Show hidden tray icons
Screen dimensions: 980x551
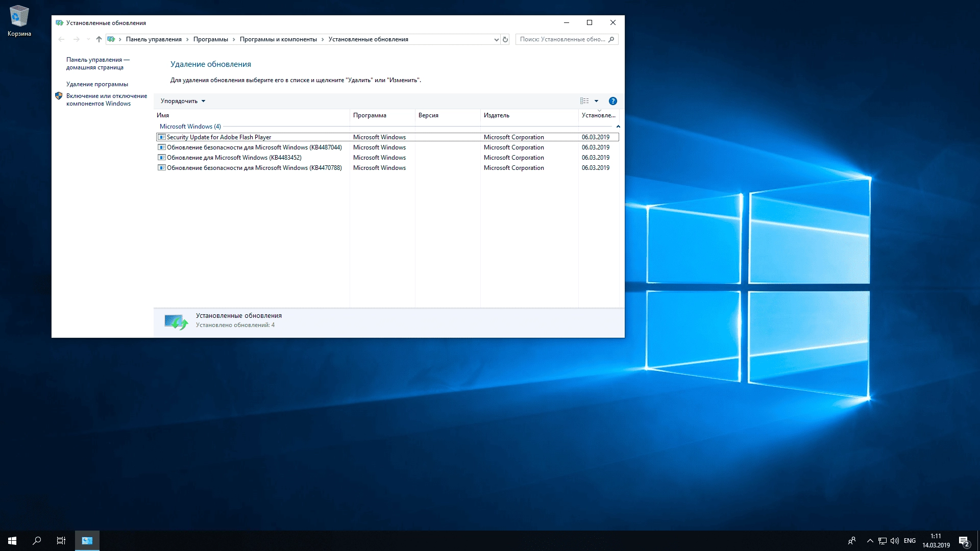[870, 541]
